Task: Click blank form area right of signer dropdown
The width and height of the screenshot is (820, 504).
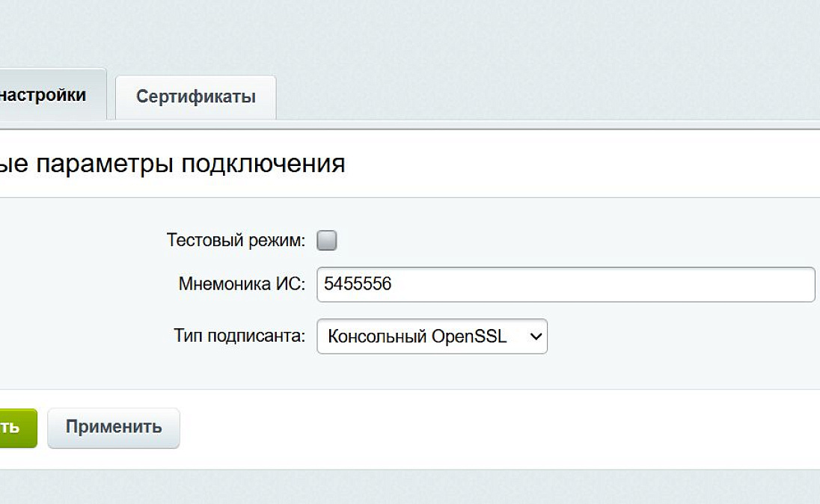Action: 673,336
